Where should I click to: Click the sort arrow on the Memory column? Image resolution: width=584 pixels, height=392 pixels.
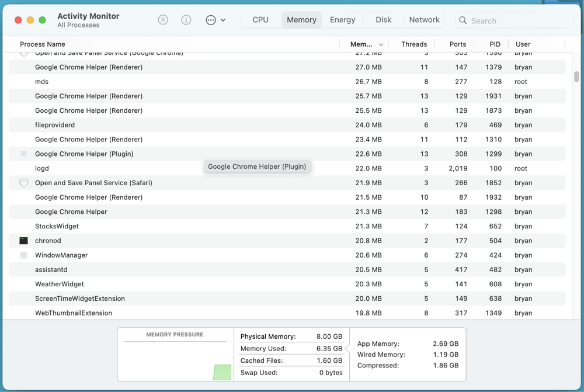(381, 44)
